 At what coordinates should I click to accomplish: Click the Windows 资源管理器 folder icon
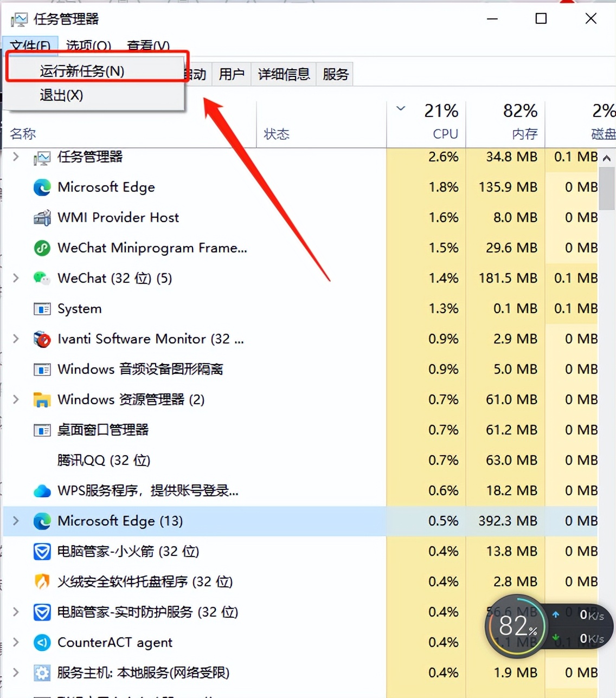pos(42,399)
